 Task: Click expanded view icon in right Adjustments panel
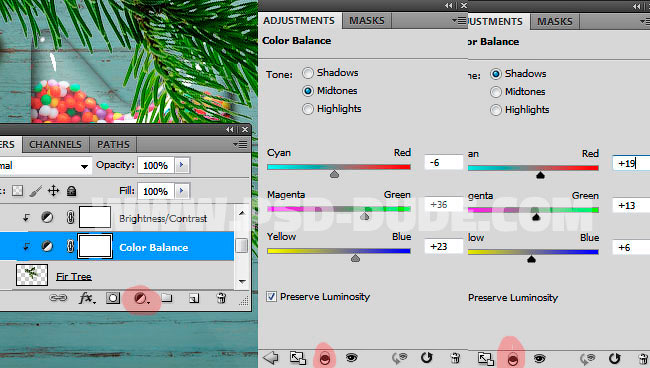click(x=485, y=358)
